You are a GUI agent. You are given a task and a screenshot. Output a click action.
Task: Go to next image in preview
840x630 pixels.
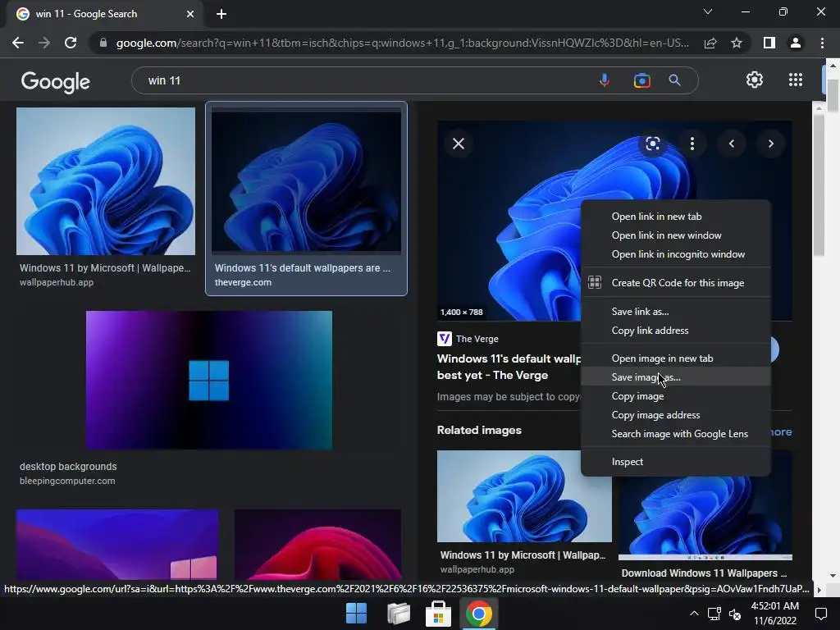click(771, 144)
